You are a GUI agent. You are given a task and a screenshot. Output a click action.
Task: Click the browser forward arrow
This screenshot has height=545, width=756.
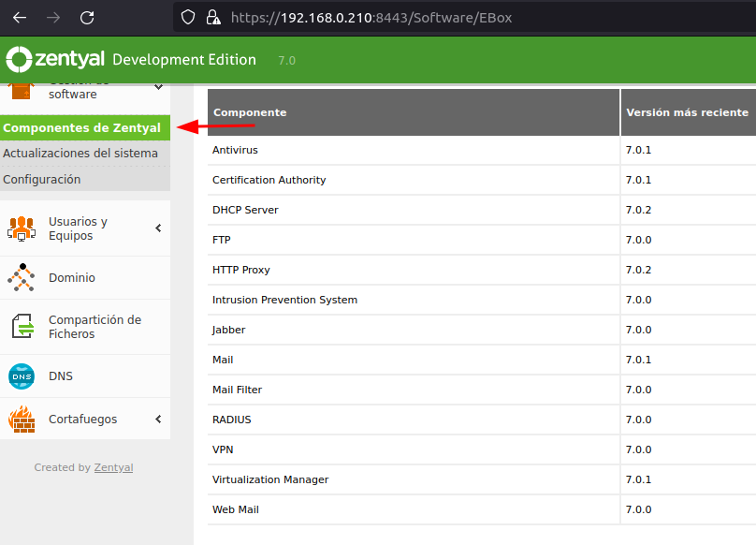[x=53, y=18]
